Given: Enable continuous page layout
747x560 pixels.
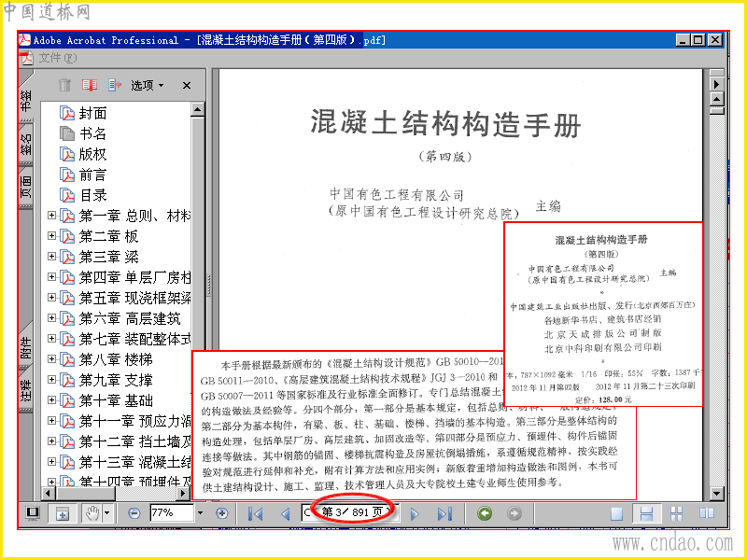Looking at the screenshot, I should tap(646, 513).
